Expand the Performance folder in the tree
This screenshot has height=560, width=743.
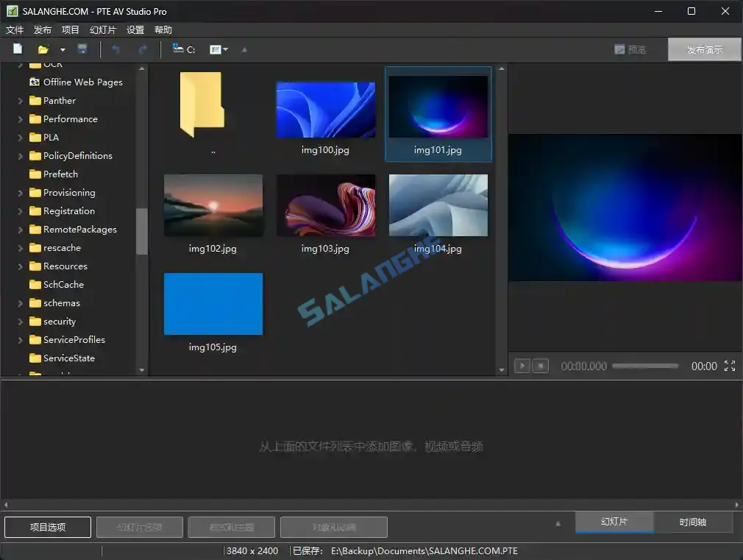(x=21, y=118)
